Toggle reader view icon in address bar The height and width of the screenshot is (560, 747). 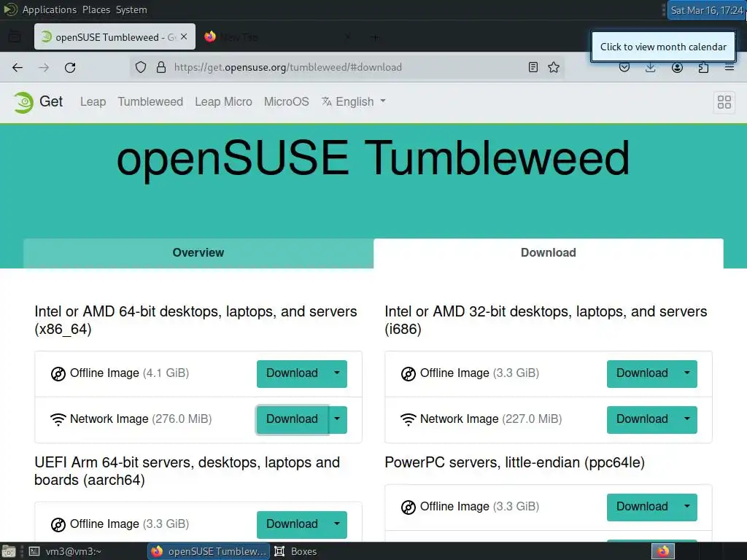pos(533,67)
